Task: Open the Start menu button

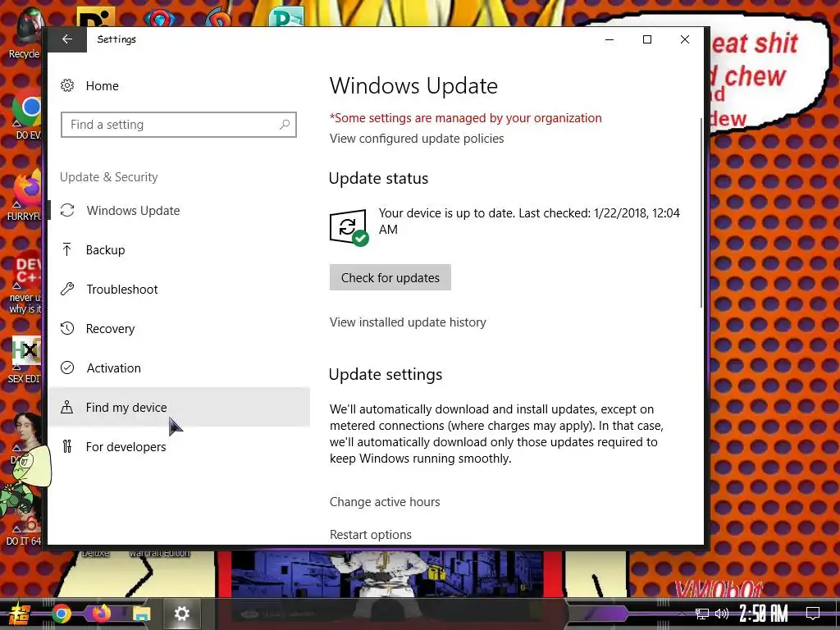Action: tap(20, 614)
